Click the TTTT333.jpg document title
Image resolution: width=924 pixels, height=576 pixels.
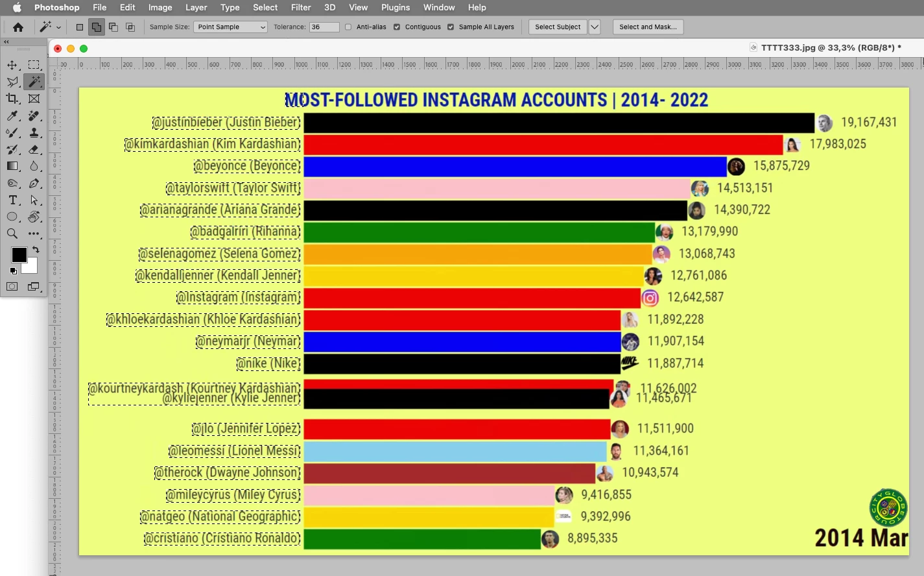pos(831,48)
